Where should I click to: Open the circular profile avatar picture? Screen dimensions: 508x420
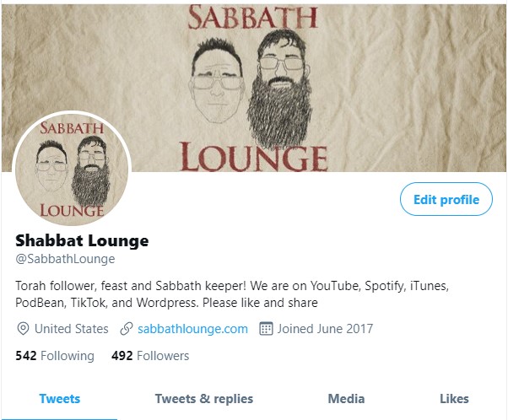(72, 168)
